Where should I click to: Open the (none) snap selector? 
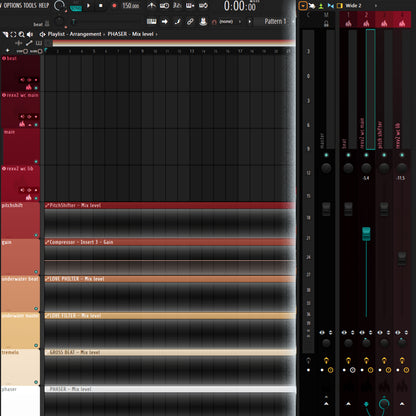point(226,22)
